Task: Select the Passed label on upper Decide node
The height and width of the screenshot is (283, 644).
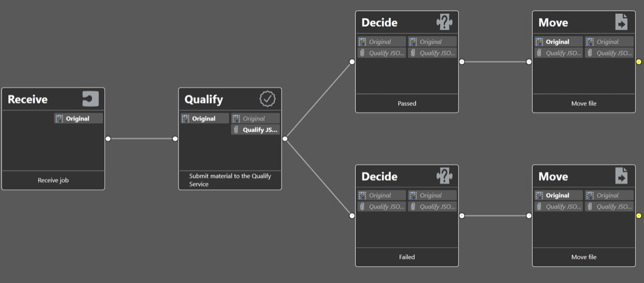Action: (407, 104)
